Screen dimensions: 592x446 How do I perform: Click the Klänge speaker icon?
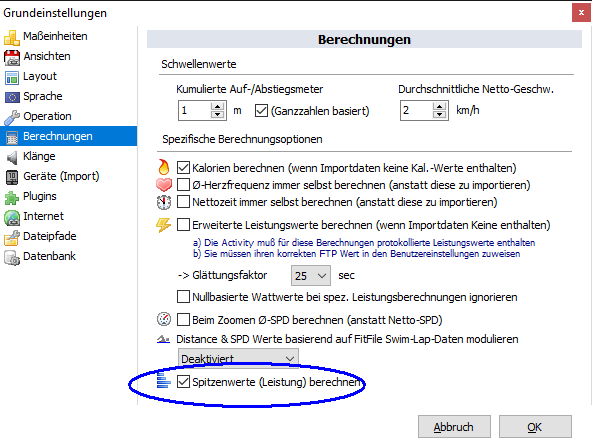(x=12, y=157)
